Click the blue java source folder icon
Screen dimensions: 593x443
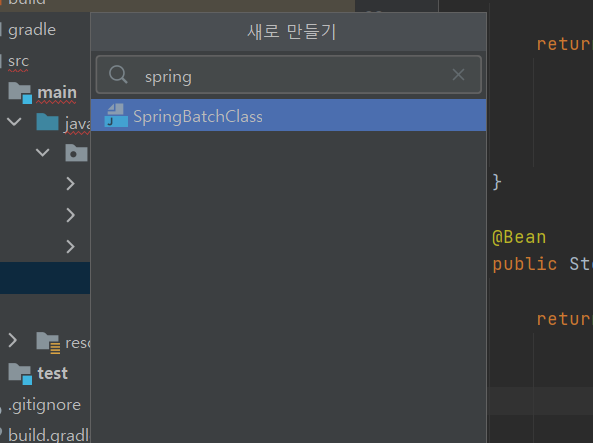coord(47,122)
